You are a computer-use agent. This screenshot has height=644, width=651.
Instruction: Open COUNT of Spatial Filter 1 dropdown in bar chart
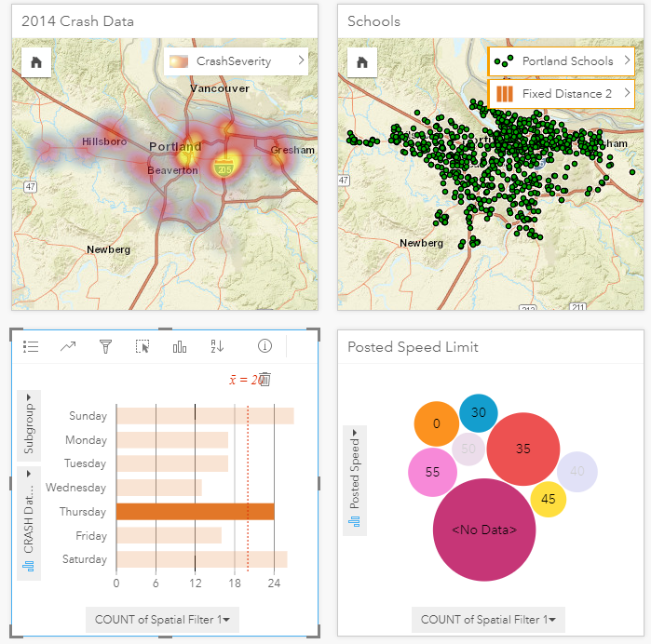point(162,620)
